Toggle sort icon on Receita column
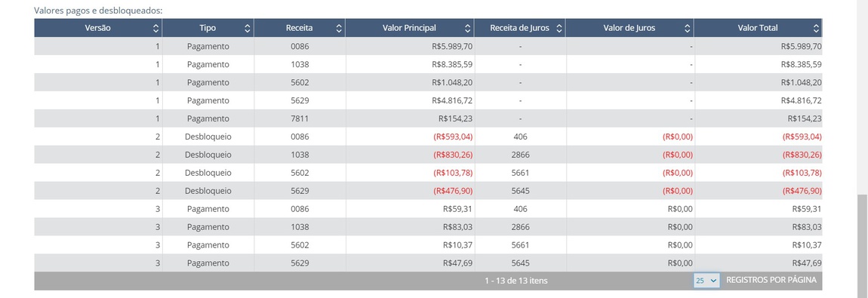Viewport: 868px width, 298px height. 339,28
